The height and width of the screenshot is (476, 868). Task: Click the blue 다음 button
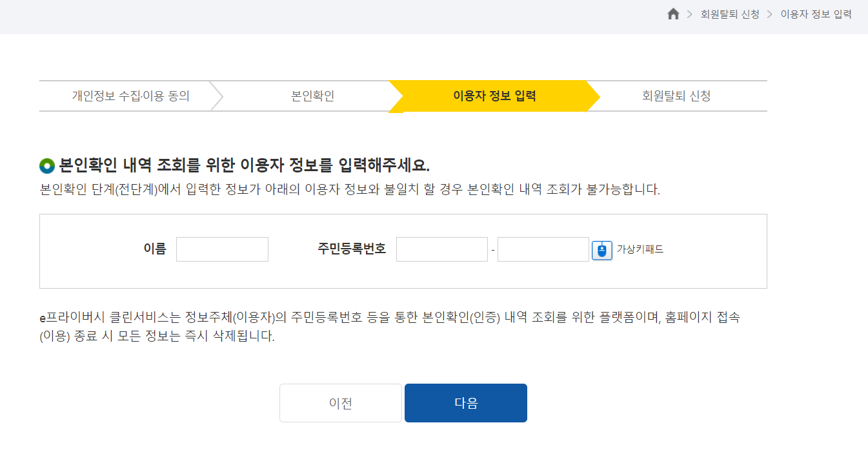pyautogui.click(x=466, y=403)
